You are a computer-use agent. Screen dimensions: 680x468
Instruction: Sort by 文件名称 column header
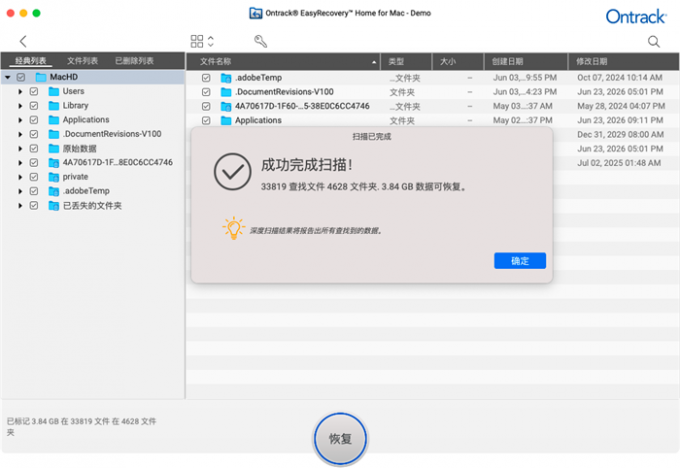[x=283, y=62]
